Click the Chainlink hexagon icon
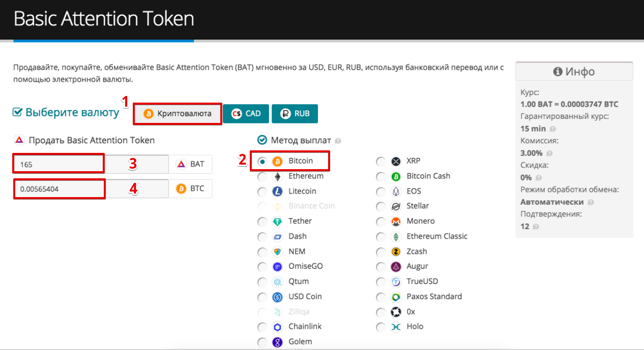The image size is (644, 350). [277, 327]
